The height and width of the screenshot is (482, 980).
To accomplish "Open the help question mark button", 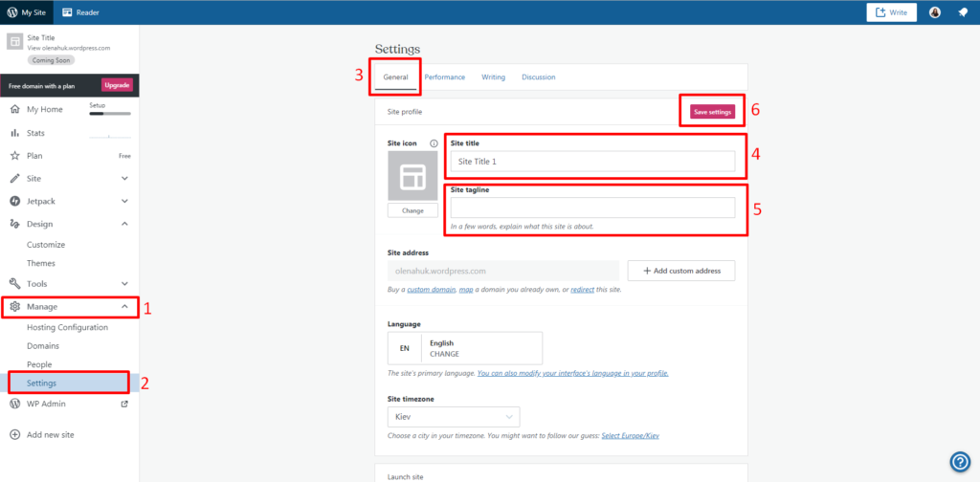I will pyautogui.click(x=960, y=461).
